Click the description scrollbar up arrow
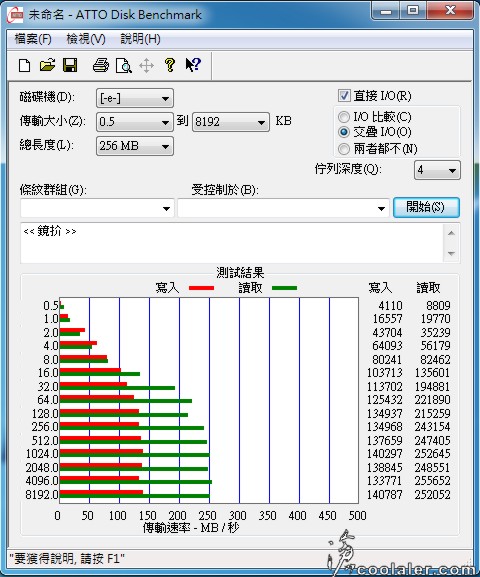Viewport: 480px width, 577px height. tap(452, 233)
